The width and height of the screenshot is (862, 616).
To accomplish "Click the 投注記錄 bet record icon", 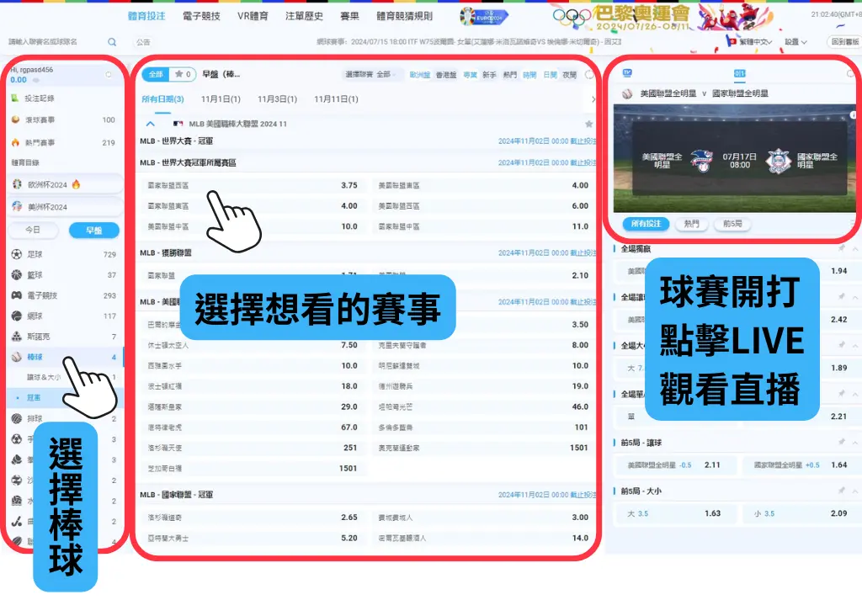I will point(15,98).
